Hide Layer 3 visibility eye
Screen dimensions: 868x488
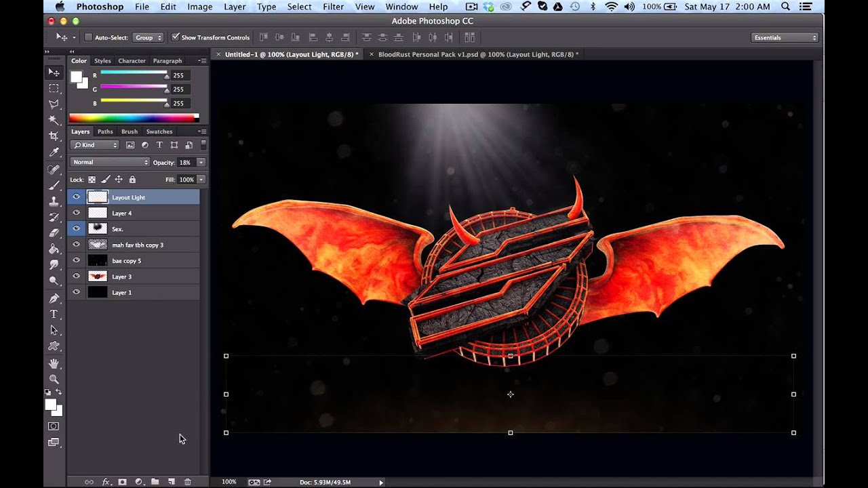[76, 277]
